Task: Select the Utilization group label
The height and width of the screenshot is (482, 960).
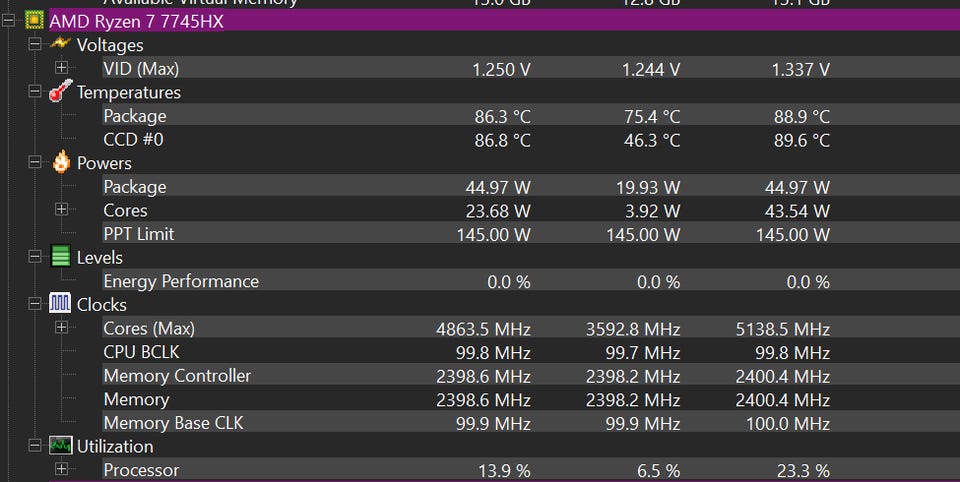Action: tap(115, 446)
